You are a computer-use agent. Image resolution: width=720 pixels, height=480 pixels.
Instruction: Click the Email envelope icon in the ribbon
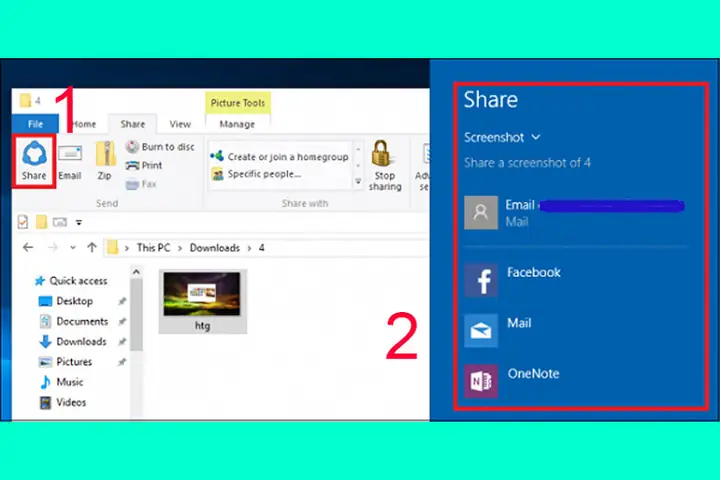pos(70,153)
